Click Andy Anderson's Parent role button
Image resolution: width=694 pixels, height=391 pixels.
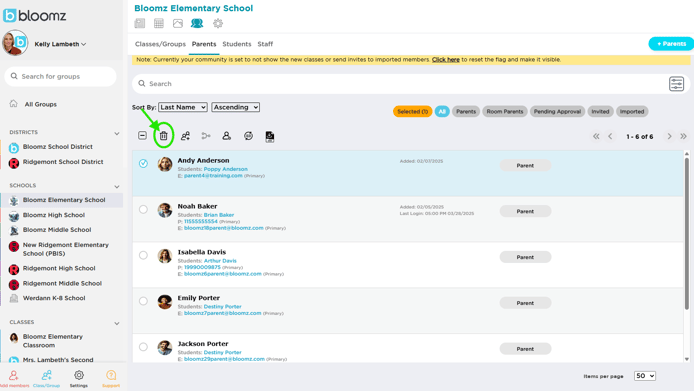tap(525, 166)
